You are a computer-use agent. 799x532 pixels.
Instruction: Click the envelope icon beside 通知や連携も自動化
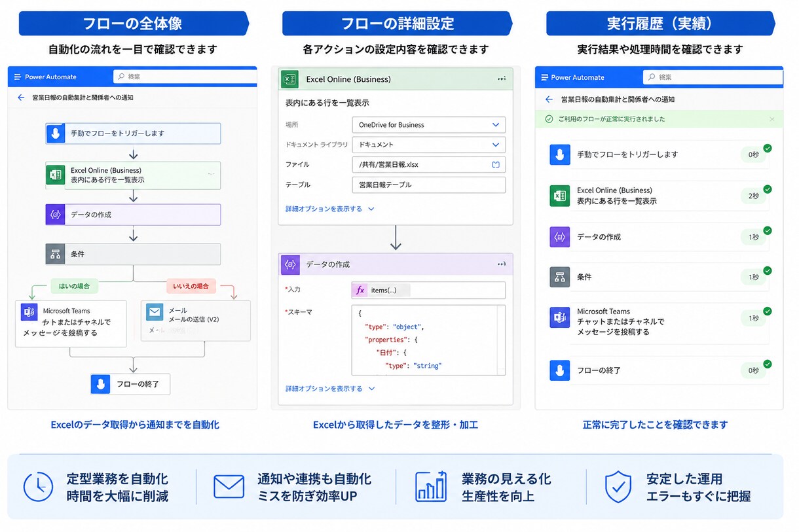coord(229,487)
